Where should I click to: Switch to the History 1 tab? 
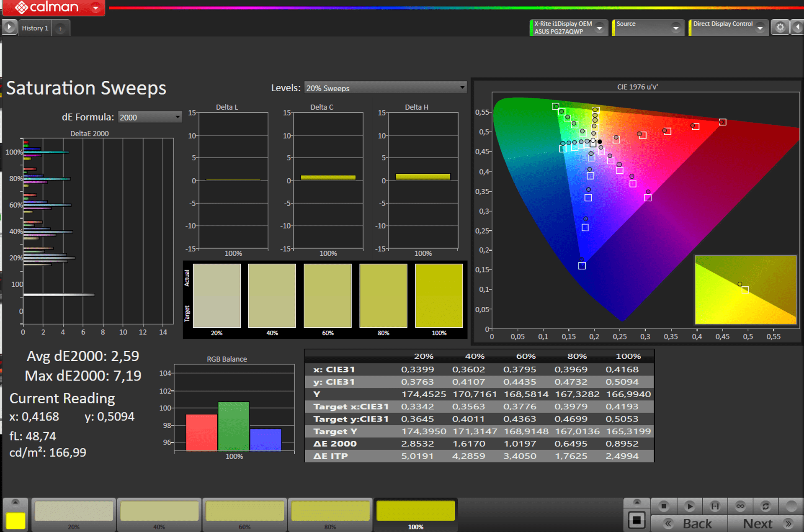[x=35, y=28]
